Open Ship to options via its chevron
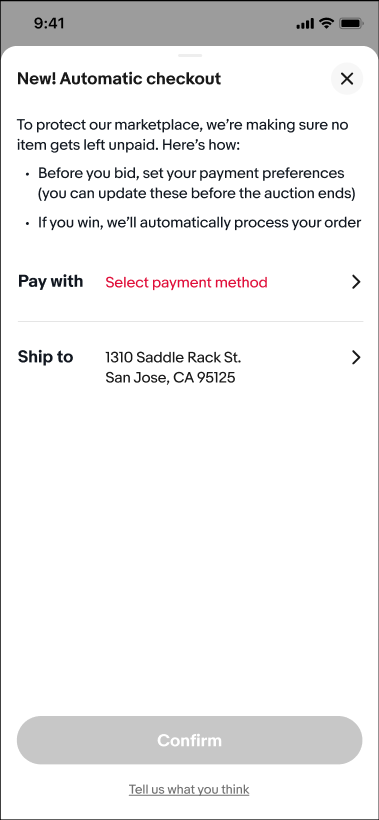This screenshot has height=820, width=379. click(356, 358)
